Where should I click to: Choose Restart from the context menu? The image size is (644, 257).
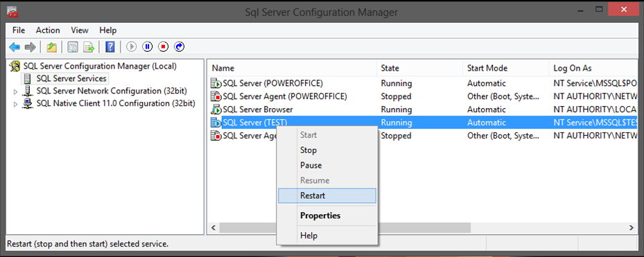(x=327, y=195)
